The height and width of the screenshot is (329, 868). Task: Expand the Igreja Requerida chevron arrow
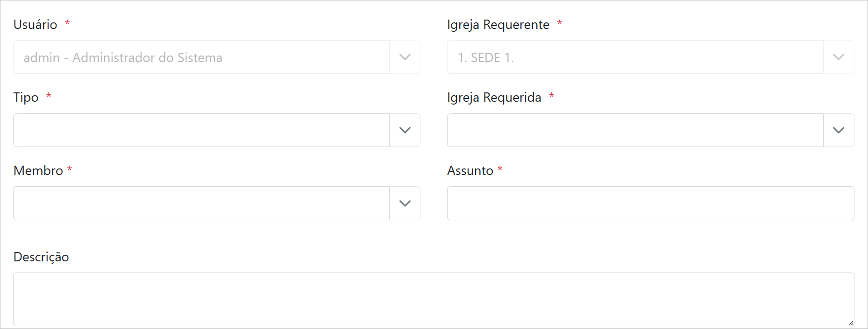pyautogui.click(x=838, y=130)
